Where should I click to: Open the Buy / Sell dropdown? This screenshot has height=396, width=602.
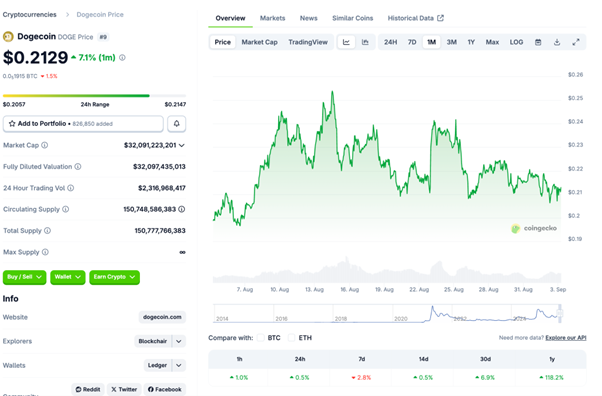tap(24, 277)
